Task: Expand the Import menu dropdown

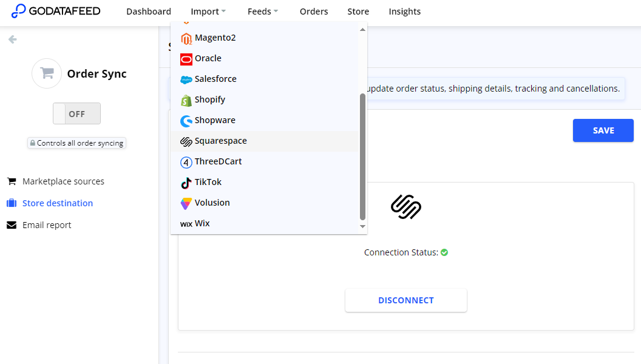Action: click(208, 12)
